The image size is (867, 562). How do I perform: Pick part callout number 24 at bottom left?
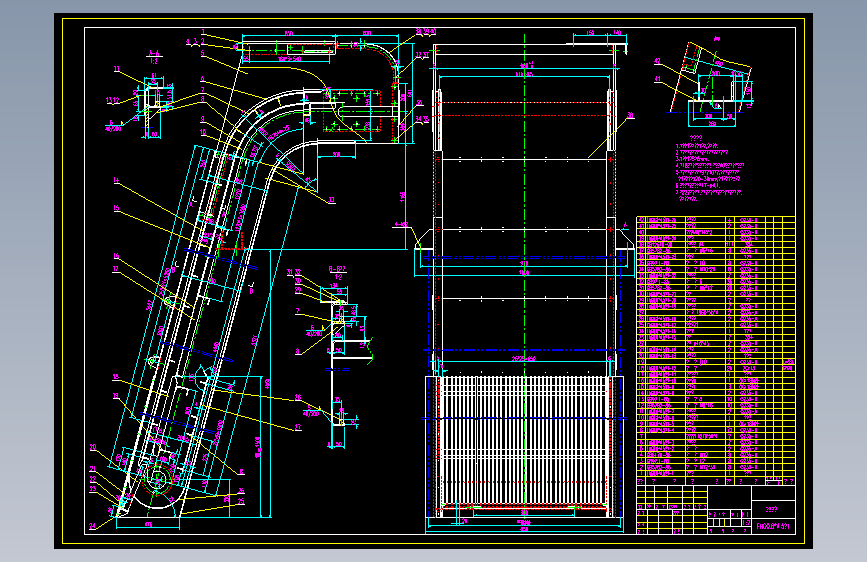tap(92, 524)
